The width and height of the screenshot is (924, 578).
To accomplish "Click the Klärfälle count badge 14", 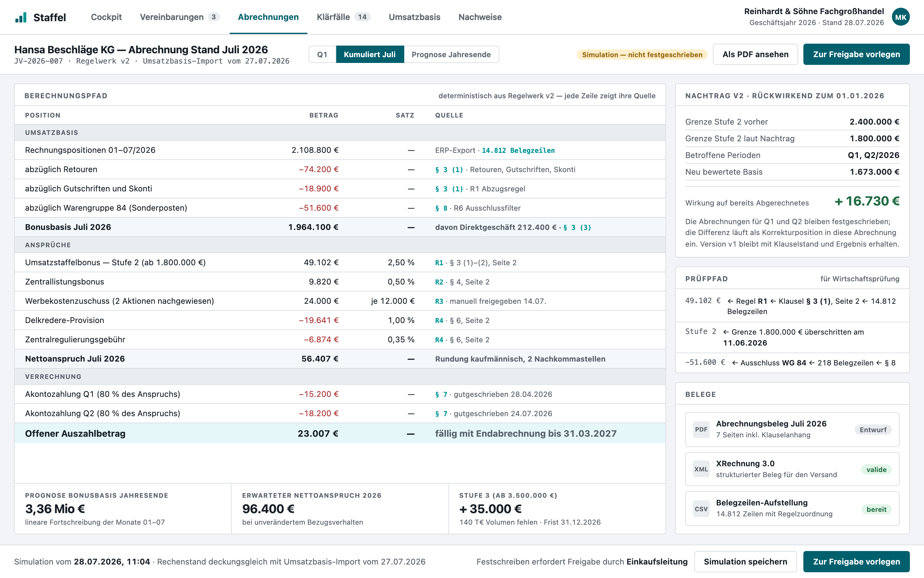I will click(x=362, y=17).
